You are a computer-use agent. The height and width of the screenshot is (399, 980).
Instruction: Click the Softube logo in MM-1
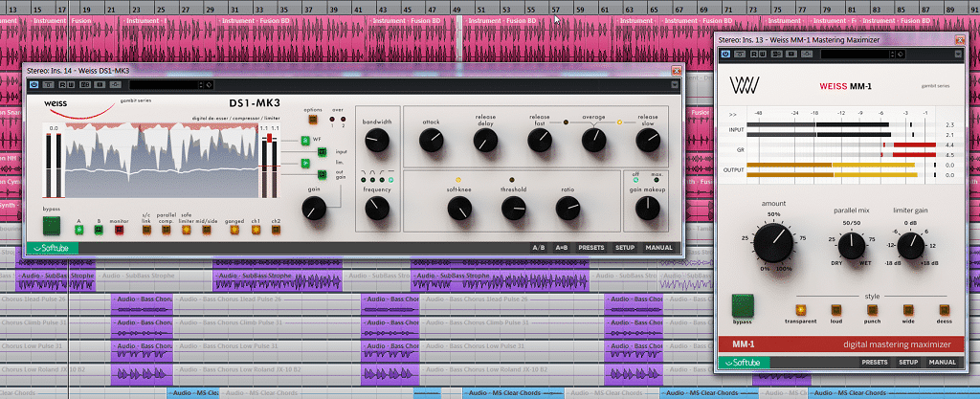click(743, 362)
